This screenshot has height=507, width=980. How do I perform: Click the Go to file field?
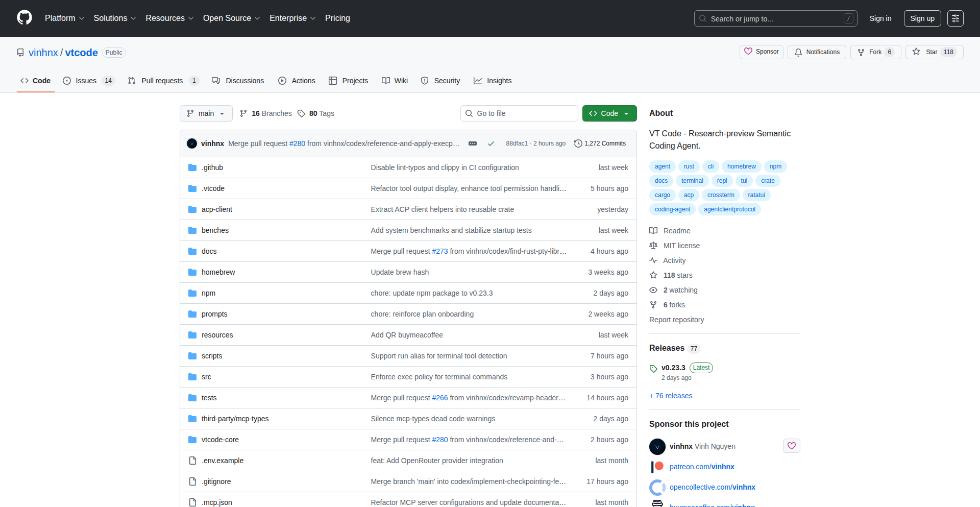tap(519, 113)
